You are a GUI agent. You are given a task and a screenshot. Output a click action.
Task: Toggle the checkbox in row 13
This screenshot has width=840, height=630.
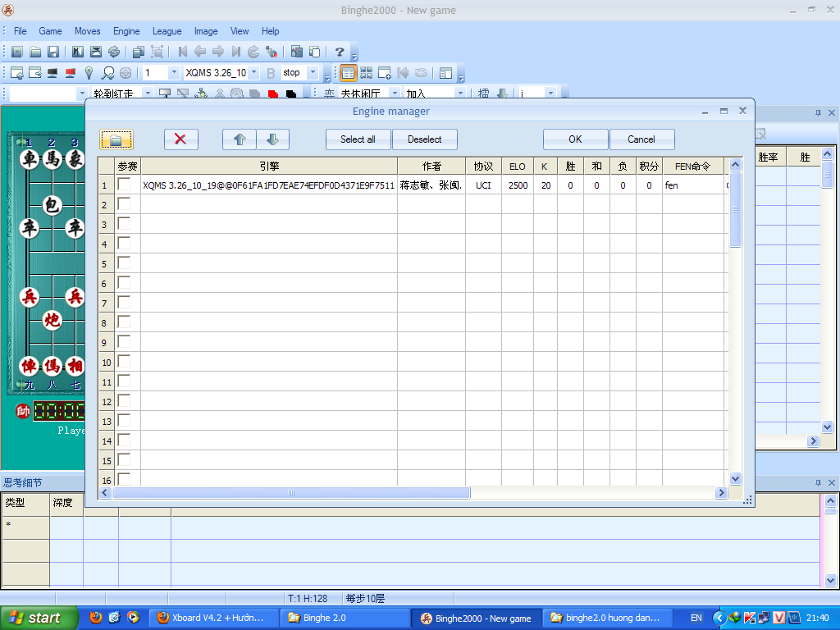pos(125,421)
